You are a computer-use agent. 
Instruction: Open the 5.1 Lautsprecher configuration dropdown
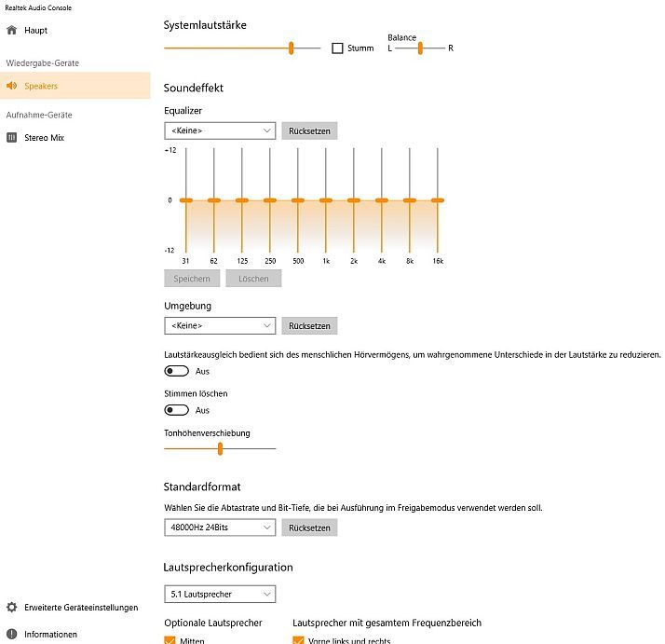click(x=220, y=594)
